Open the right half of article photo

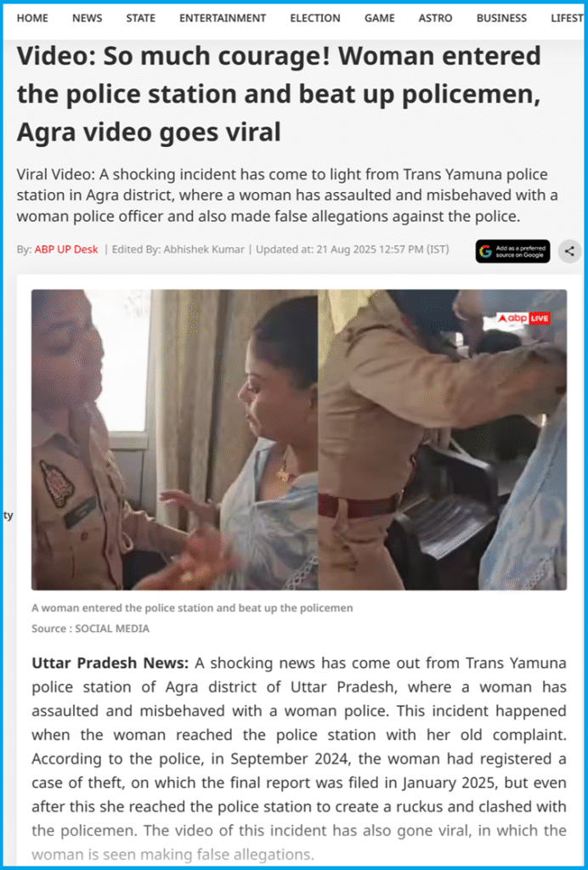coord(442,439)
